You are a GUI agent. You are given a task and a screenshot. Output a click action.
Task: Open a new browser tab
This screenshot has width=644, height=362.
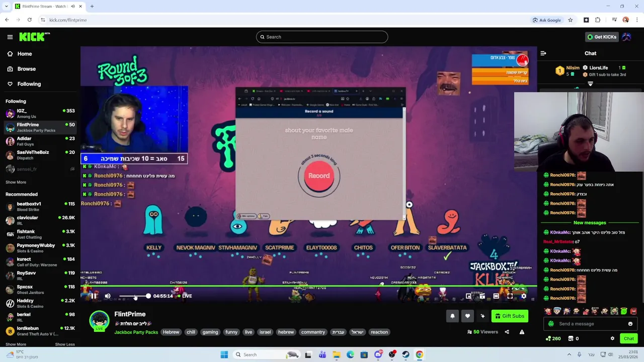92,7
